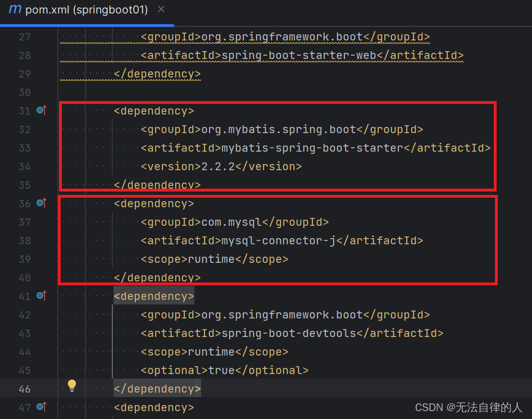
Task: Click line number 34 in the gutter
Action: [x=25, y=166]
